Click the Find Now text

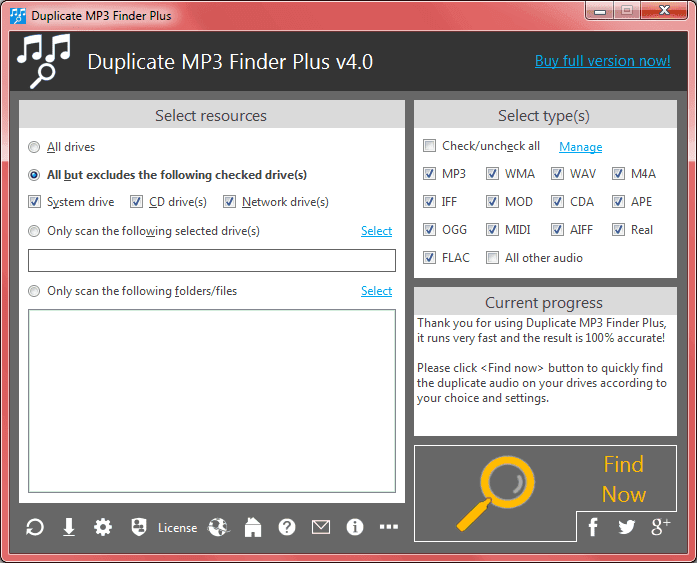624,479
